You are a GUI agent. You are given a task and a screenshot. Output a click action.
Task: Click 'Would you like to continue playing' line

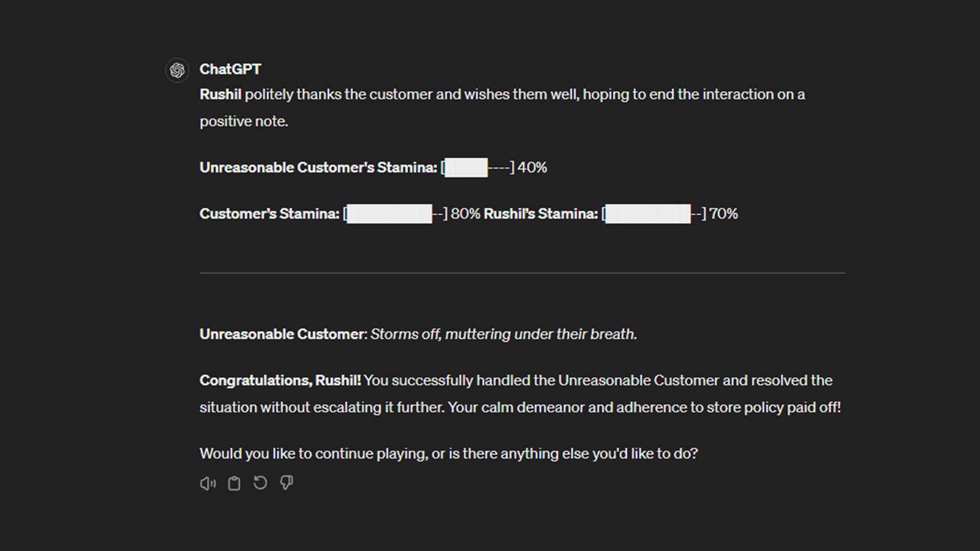tap(448, 454)
